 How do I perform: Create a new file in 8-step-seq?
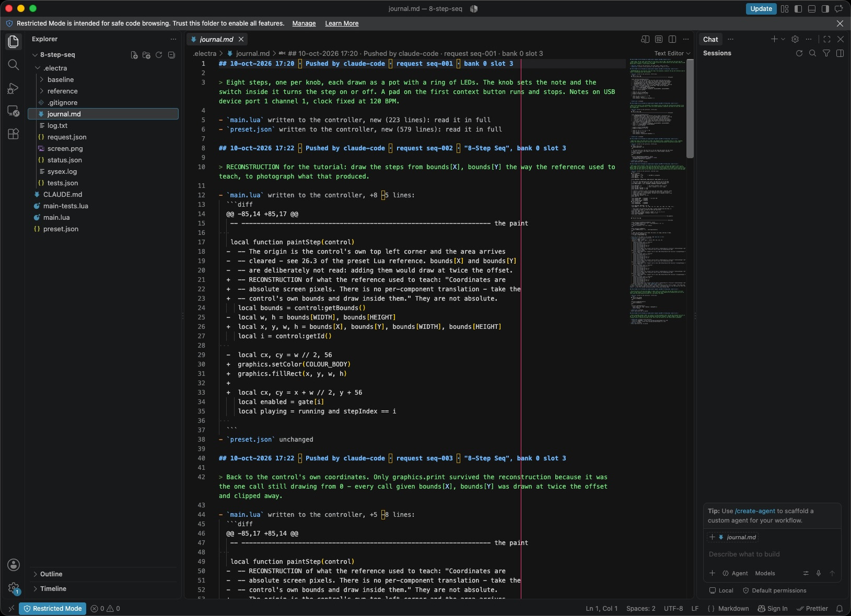tap(134, 55)
